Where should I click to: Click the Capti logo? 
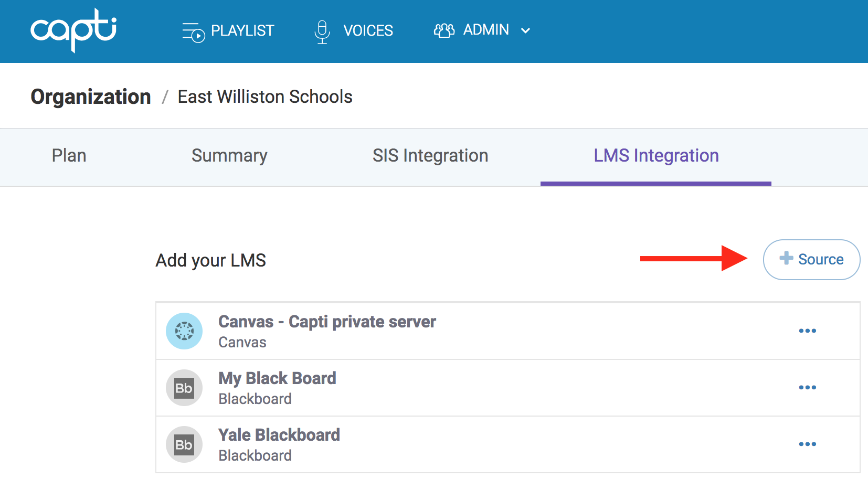pyautogui.click(x=73, y=30)
